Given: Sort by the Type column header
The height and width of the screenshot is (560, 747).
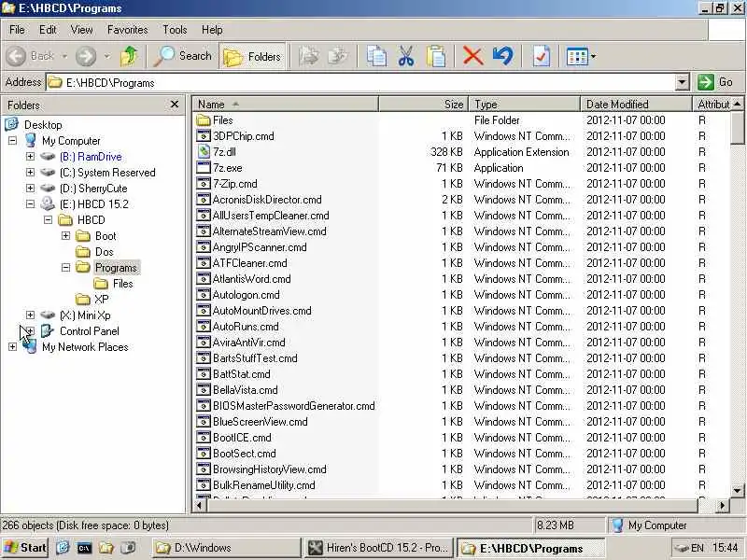Looking at the screenshot, I should coord(525,104).
